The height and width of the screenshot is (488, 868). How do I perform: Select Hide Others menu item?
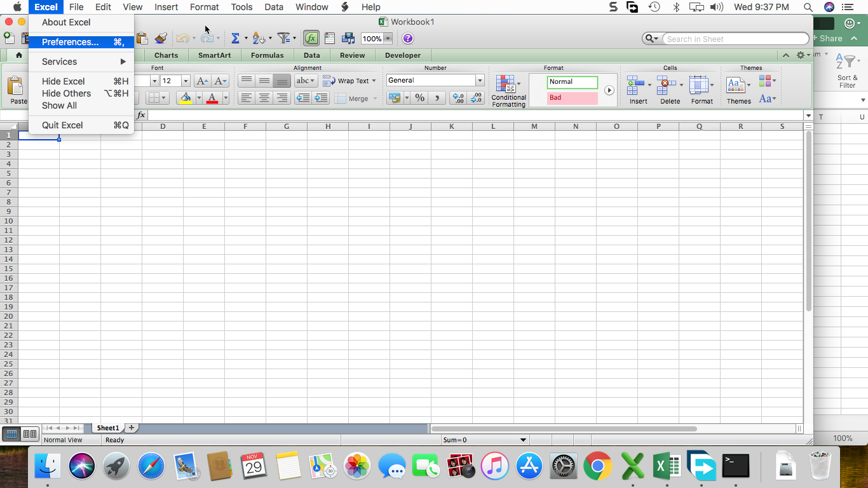(x=81, y=93)
